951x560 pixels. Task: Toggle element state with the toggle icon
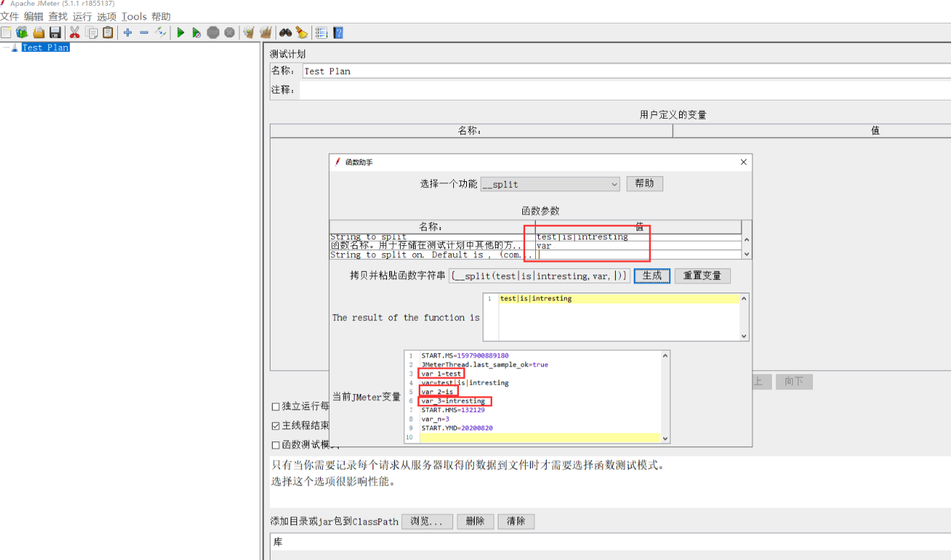tap(160, 32)
